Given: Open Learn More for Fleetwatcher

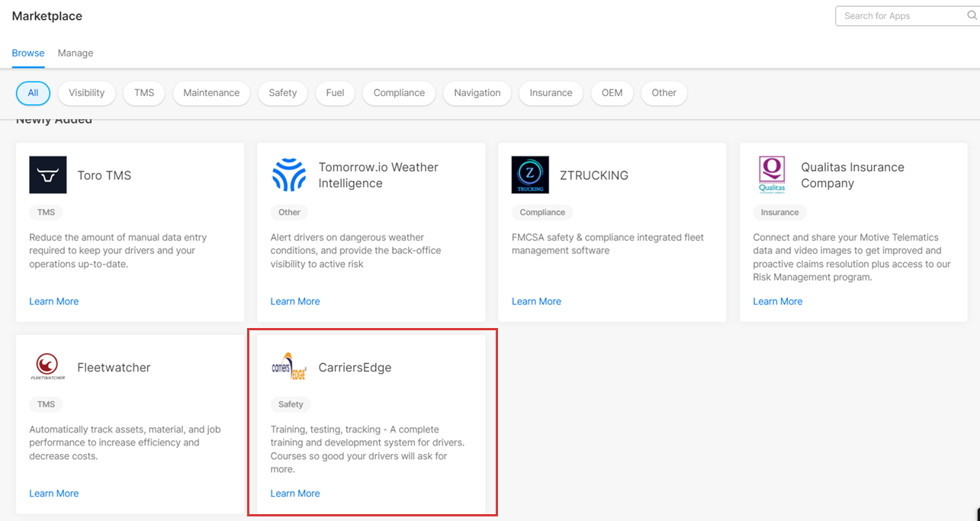Looking at the screenshot, I should (54, 494).
